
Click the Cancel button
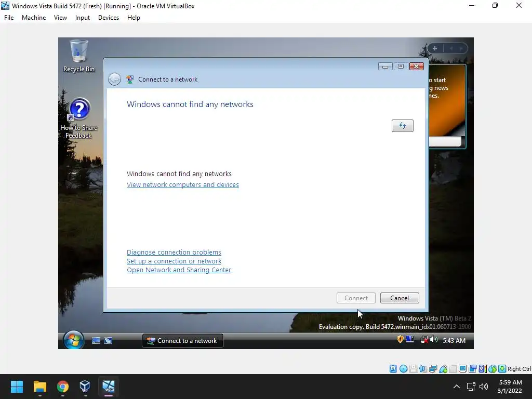click(x=400, y=298)
